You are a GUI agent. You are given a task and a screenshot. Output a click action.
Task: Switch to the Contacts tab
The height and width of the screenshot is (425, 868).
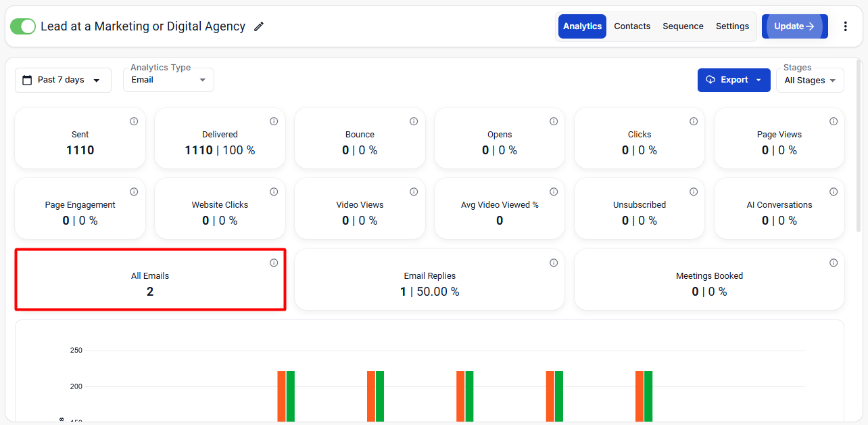click(632, 26)
